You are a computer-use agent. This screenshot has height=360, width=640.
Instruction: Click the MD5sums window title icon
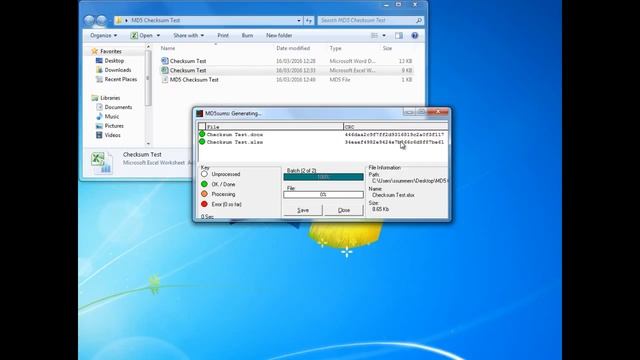point(200,113)
